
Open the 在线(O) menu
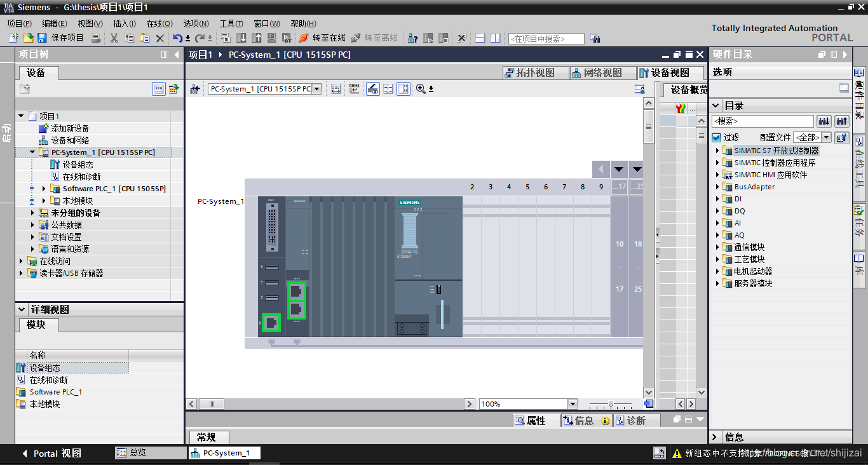pos(159,23)
